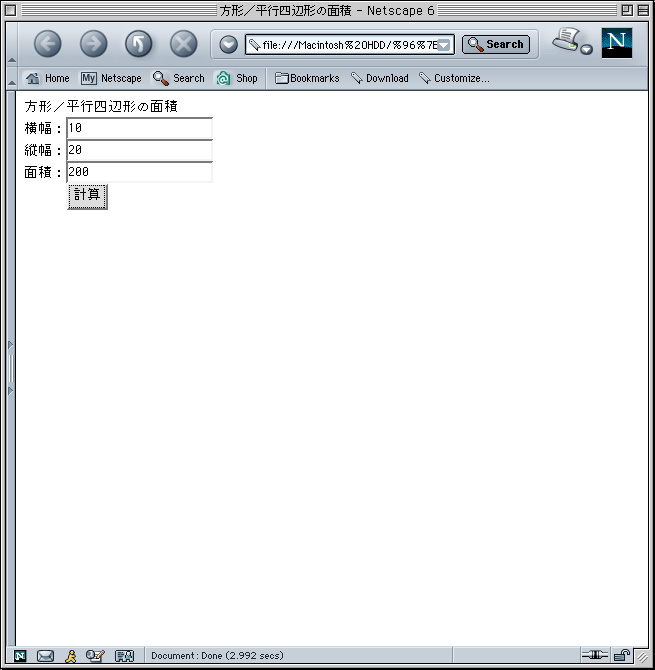655x670 pixels.
Task: Click Search in the personal toolbar
Action: [x=179, y=78]
